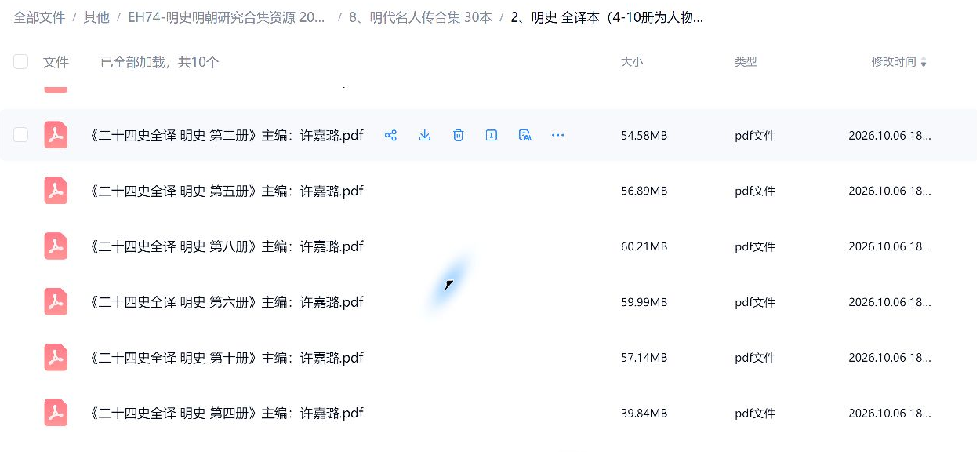The width and height of the screenshot is (980, 452).
Task: Open 《二十四史全译 明史 第四册》 file
Action: [227, 413]
